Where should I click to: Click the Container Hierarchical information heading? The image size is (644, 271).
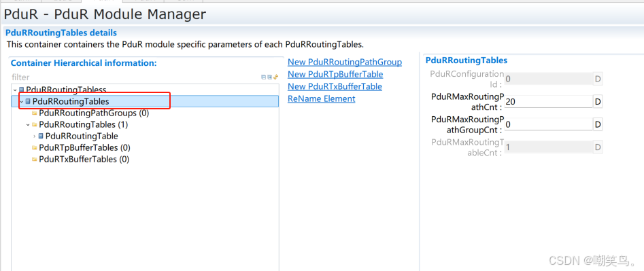pos(84,63)
